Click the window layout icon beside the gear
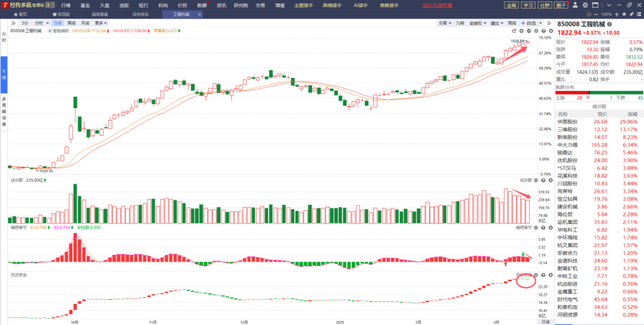644x325 pixels. point(595,5)
